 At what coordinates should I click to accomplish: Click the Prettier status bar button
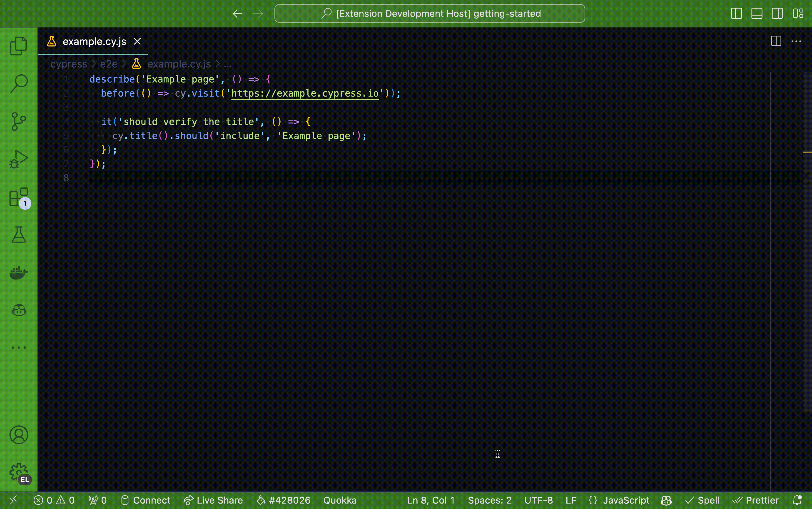(x=756, y=500)
